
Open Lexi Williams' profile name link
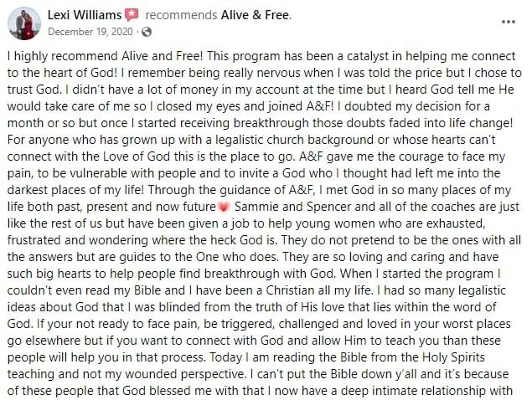pyautogui.click(x=85, y=15)
